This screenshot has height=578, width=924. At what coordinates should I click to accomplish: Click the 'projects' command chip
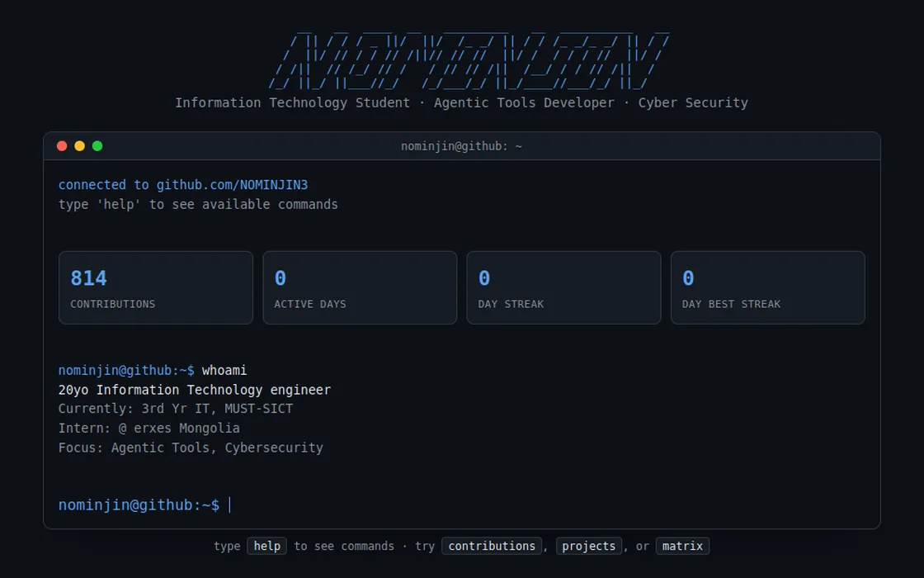pos(589,546)
